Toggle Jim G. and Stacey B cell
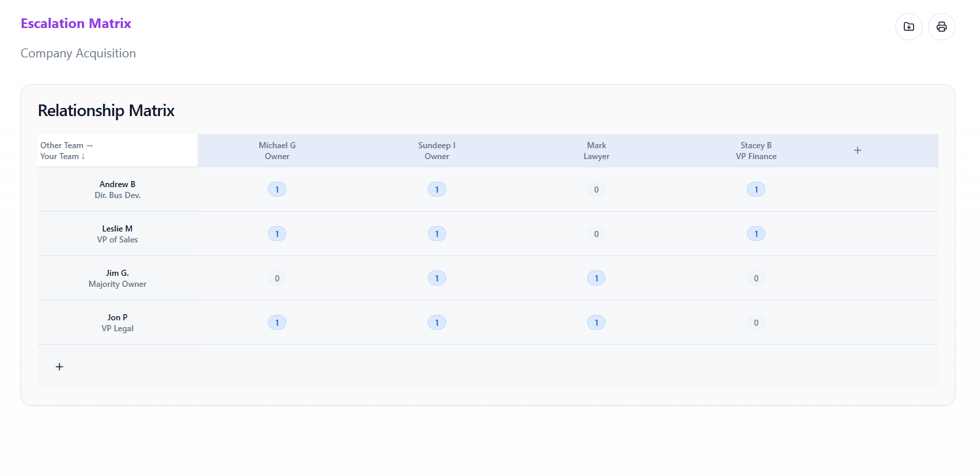The width and height of the screenshot is (980, 476). click(x=756, y=278)
